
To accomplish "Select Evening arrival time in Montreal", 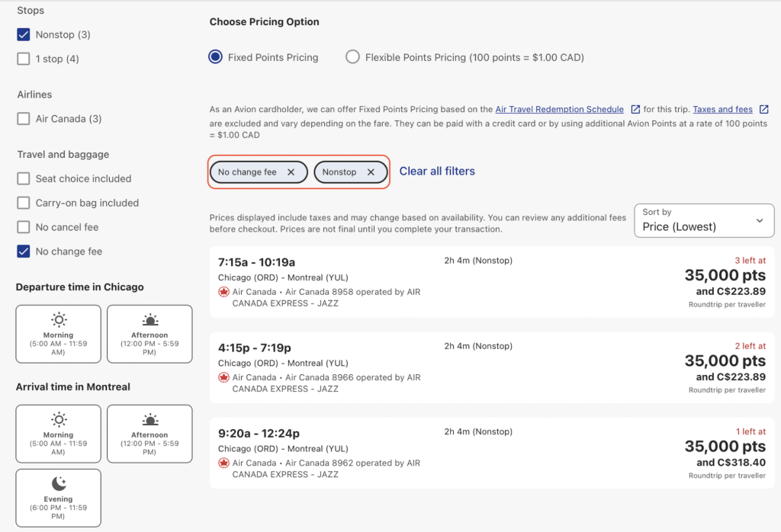I will [58, 498].
